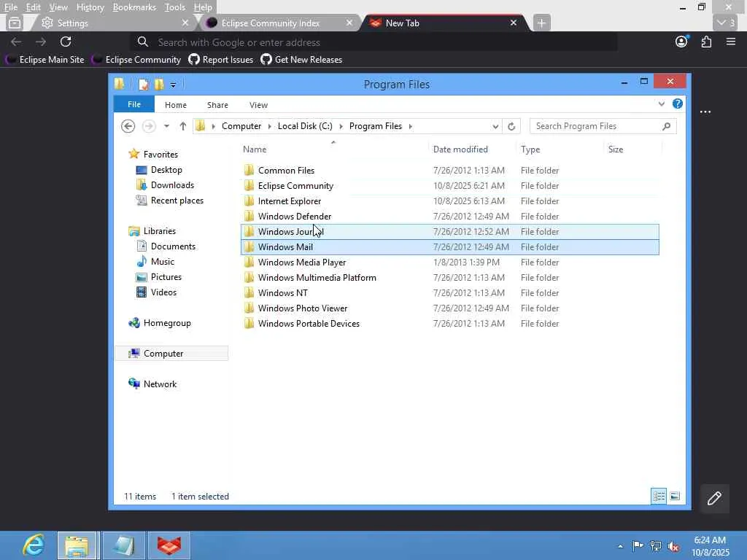Open the browser hamburger menu
747x560 pixels.
tap(731, 42)
